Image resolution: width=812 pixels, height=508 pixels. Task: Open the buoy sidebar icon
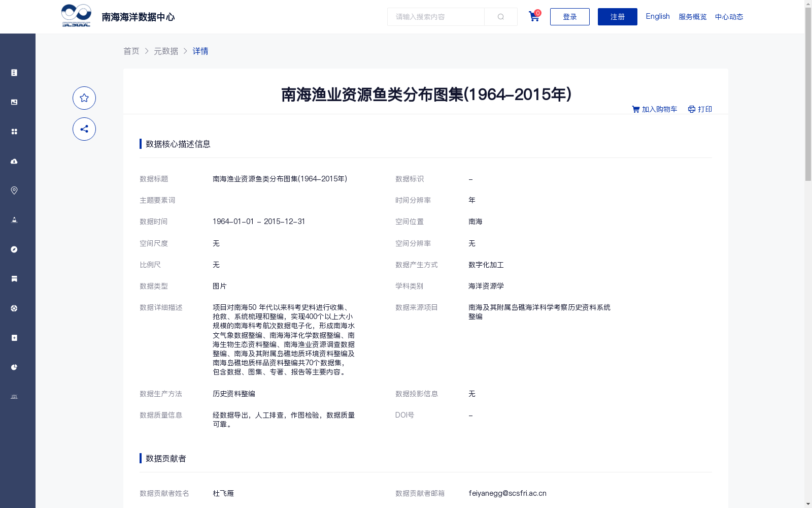point(14,220)
